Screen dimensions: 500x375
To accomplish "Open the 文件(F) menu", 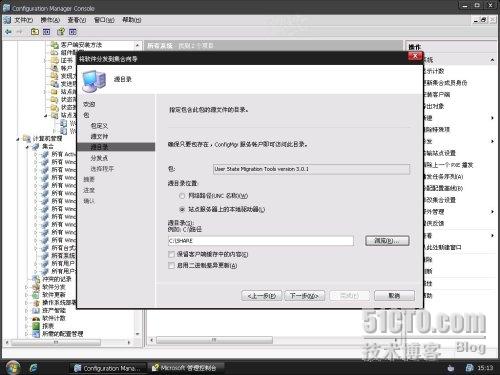I will 23,20.
